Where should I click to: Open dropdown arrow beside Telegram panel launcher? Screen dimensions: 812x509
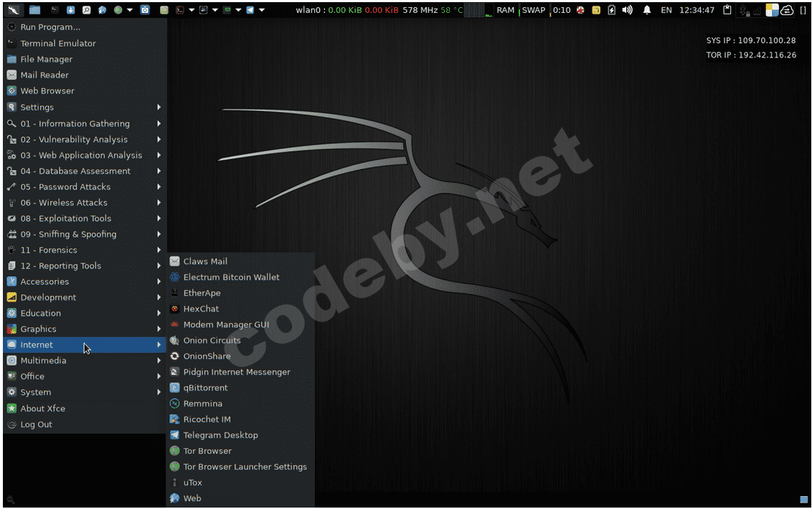(x=262, y=10)
